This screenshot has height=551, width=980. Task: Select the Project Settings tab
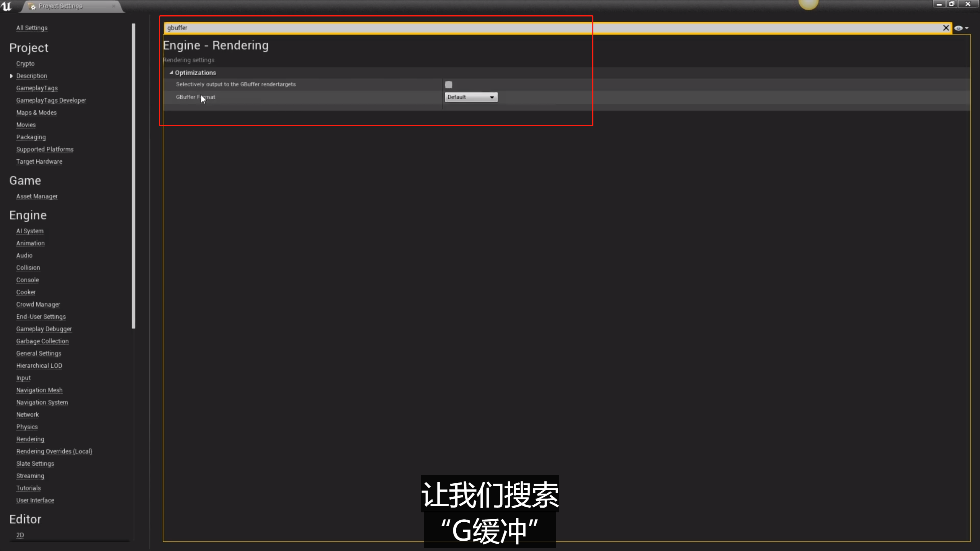click(x=60, y=6)
